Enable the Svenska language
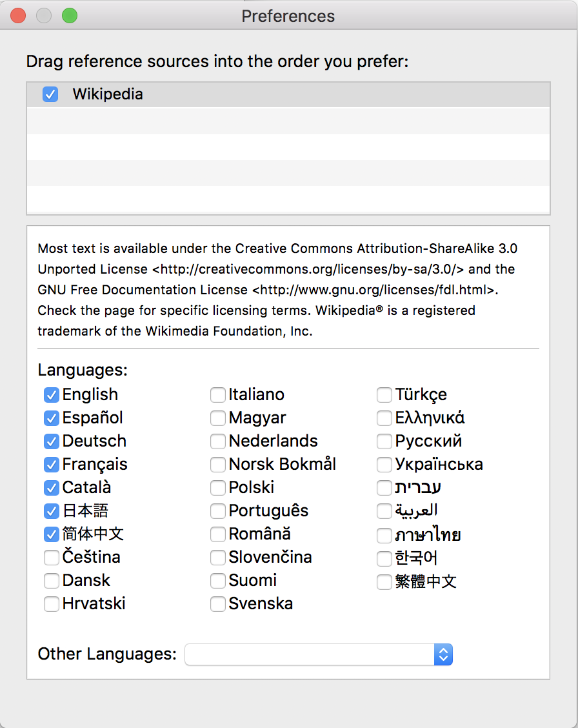This screenshot has width=578, height=728. (x=218, y=604)
